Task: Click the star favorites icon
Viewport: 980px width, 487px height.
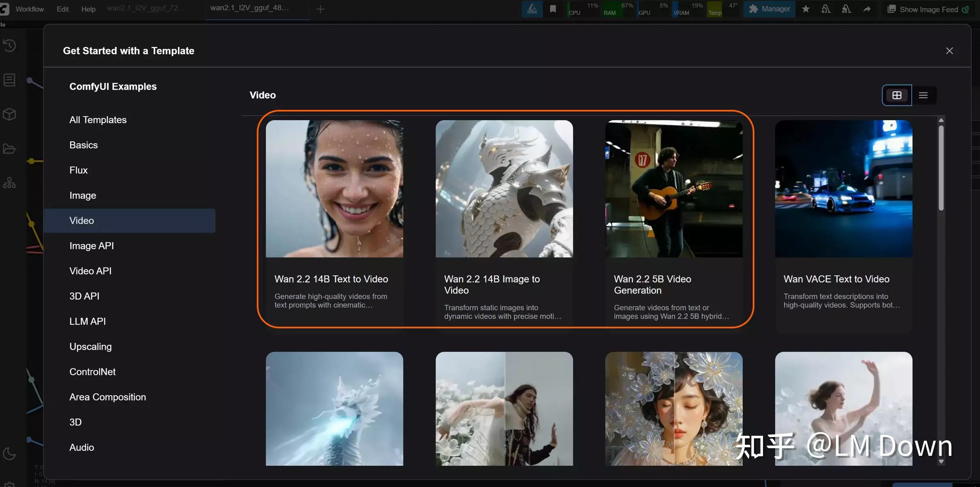Action: click(x=806, y=9)
